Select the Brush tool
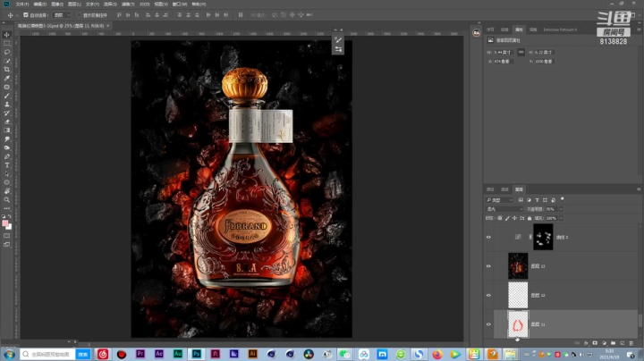Screen dimensions: 644x361 coord(7,96)
